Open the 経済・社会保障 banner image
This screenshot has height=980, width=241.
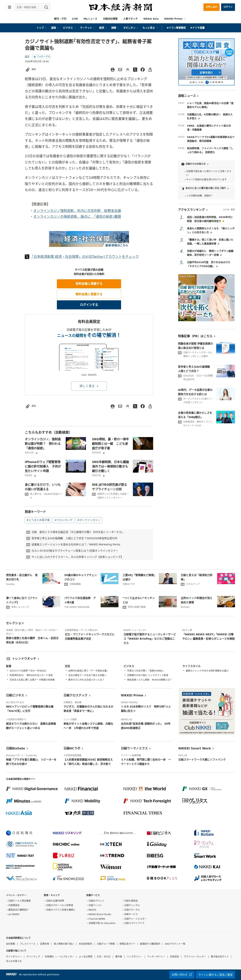pos(89,239)
